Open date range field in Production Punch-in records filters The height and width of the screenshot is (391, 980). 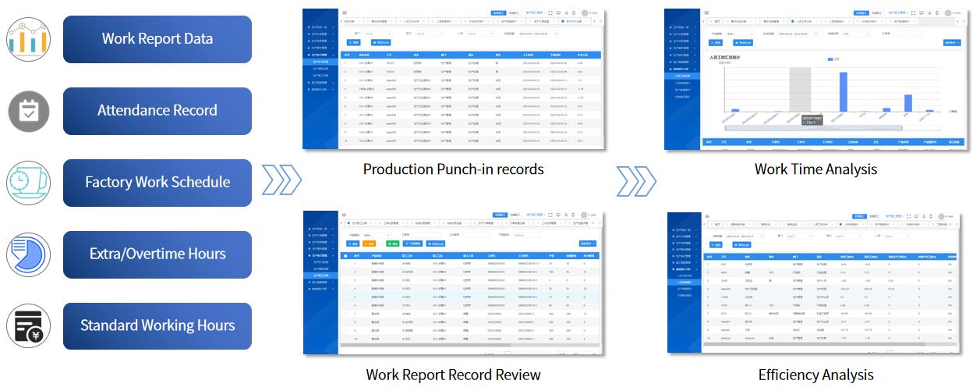[x=539, y=34]
